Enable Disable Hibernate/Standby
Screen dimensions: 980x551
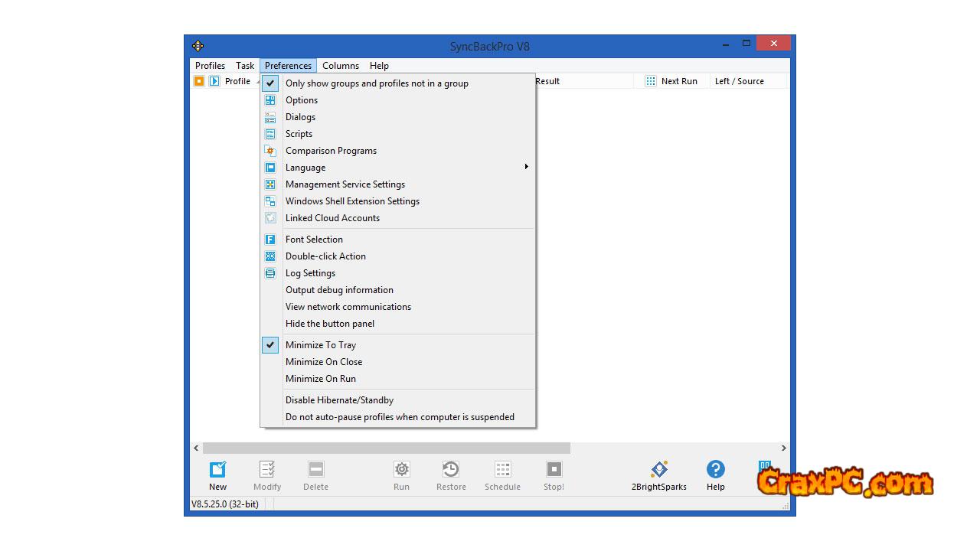pos(398,400)
